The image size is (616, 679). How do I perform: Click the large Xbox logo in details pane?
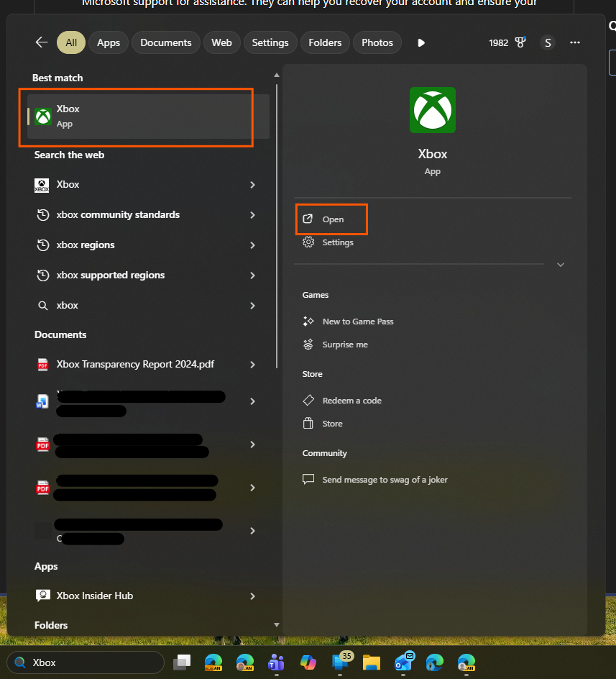tap(433, 110)
